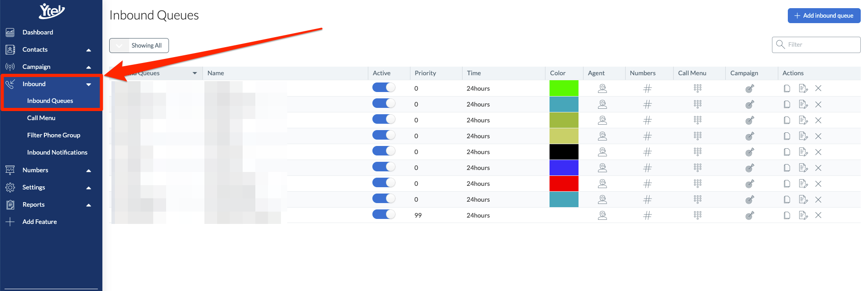Screen dimensions: 868x291
Task: Toggle Active switch in the black color row
Action: (384, 151)
